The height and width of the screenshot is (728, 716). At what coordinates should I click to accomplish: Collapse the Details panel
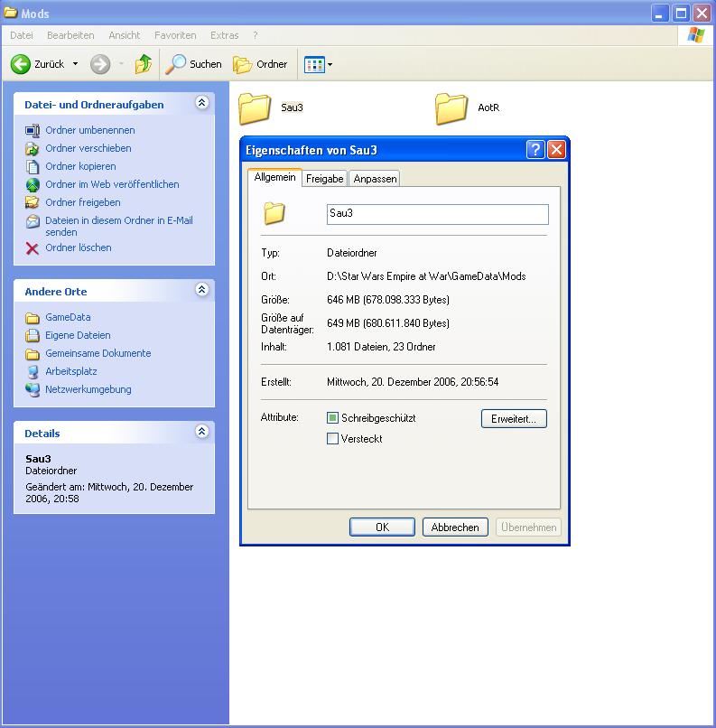[x=202, y=432]
